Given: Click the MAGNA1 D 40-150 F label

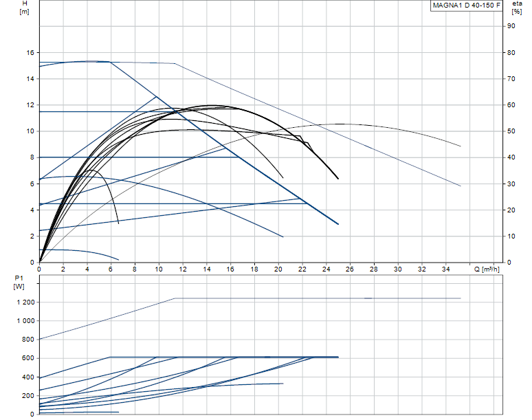Looking at the screenshot, I should click(467, 5).
